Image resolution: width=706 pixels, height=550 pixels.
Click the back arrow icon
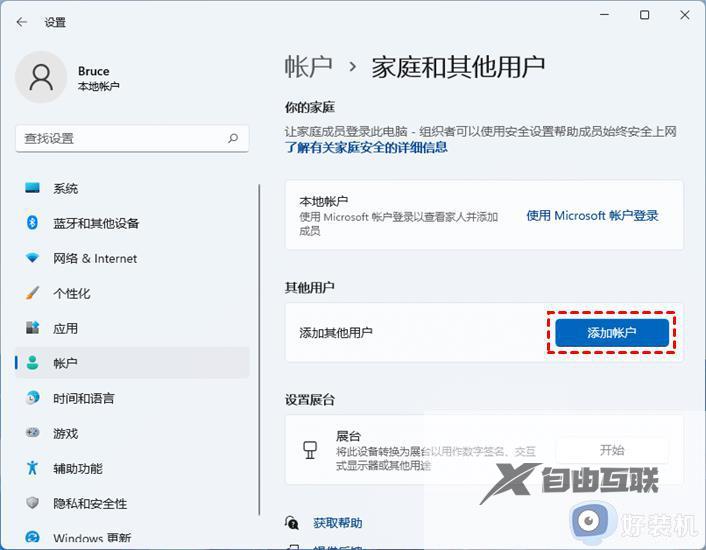[22, 22]
